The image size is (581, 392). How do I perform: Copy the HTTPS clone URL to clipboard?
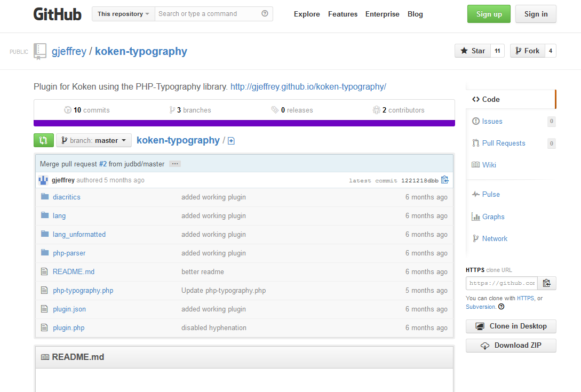546,283
